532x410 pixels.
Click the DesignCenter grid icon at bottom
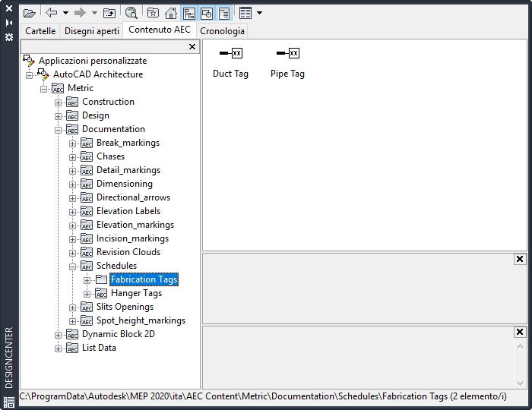[9, 402]
